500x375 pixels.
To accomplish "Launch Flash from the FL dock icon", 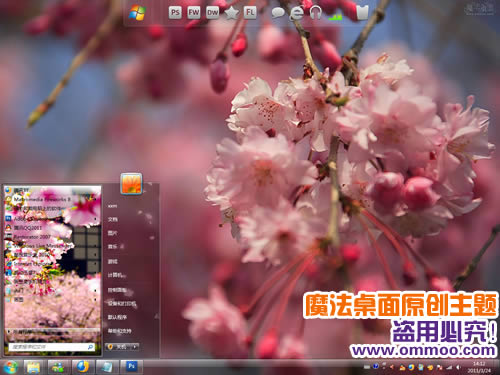I will 250,13.
